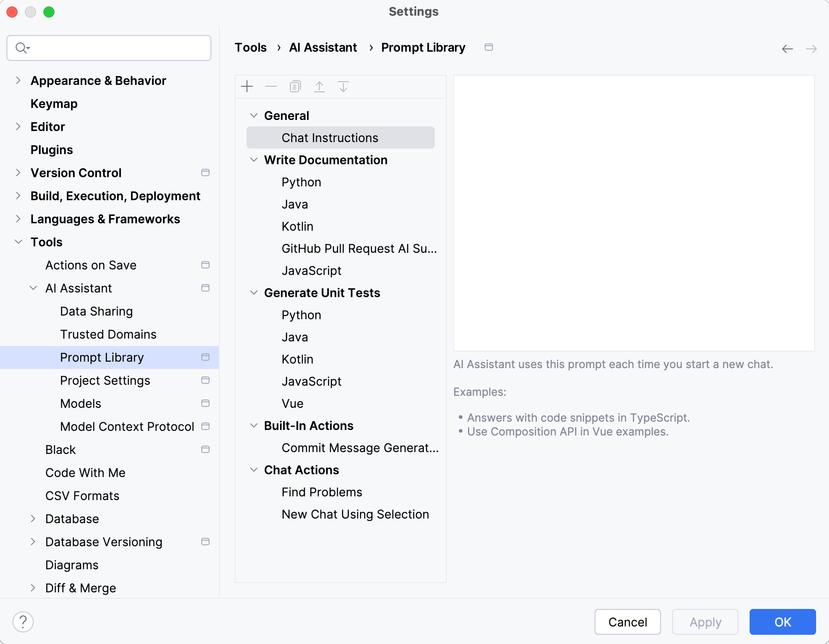The height and width of the screenshot is (644, 829).
Task: Select the Find Problems chat action
Action: (x=322, y=492)
